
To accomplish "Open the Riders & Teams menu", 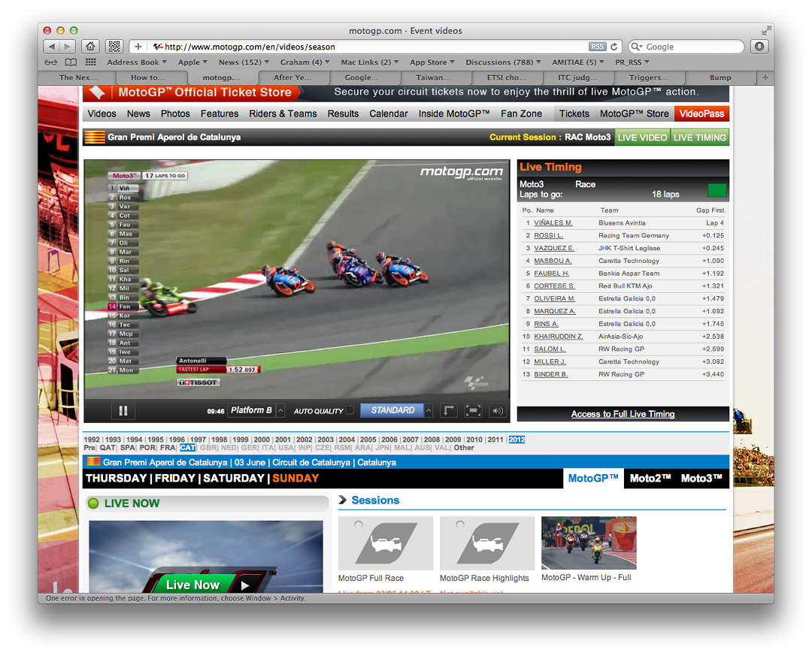I will coord(283,114).
